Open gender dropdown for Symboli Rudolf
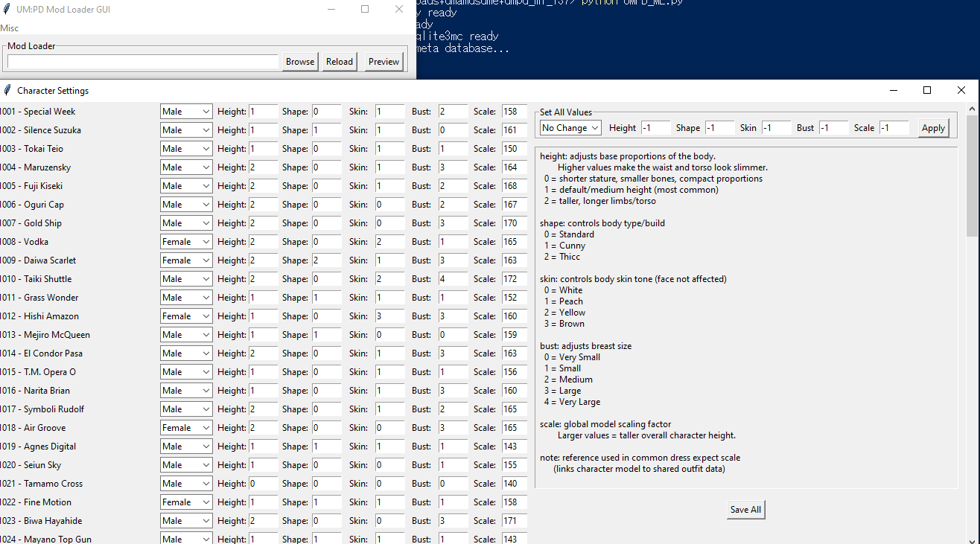This screenshot has height=544, width=980. click(x=186, y=409)
